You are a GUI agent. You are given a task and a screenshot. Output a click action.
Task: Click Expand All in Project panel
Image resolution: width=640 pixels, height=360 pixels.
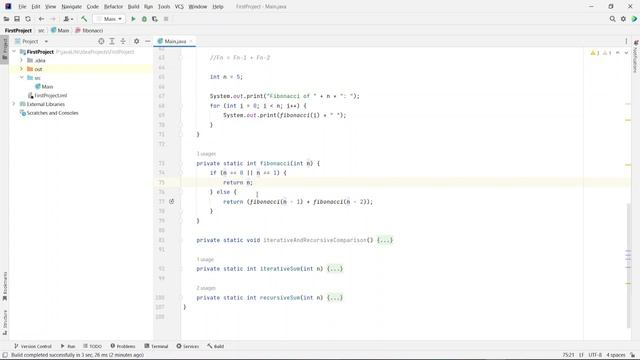click(112, 41)
